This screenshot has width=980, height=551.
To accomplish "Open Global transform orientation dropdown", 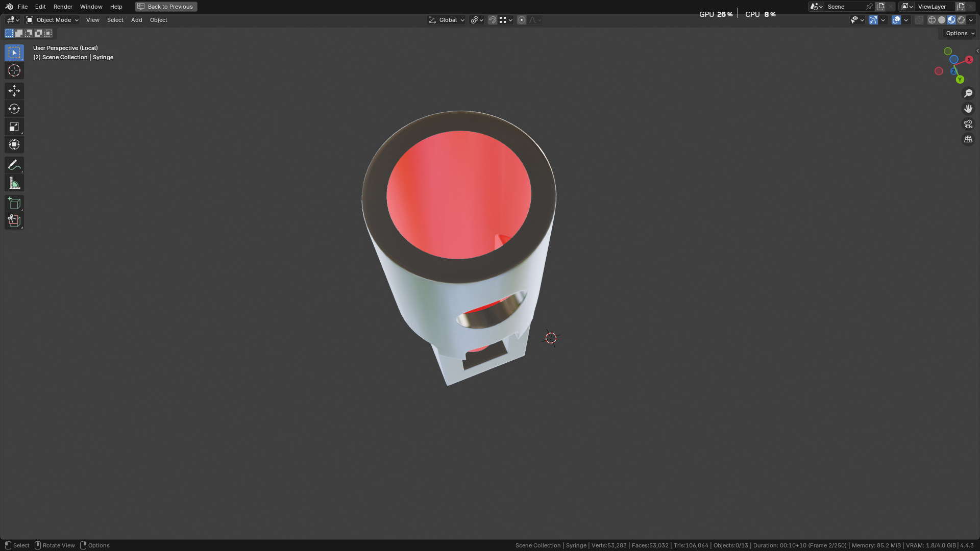I will pos(447,20).
